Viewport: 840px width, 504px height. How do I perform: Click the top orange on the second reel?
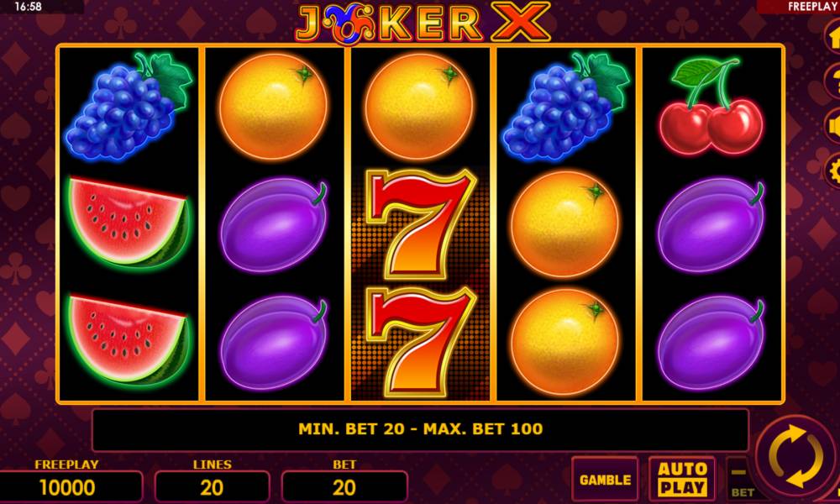pos(274,106)
